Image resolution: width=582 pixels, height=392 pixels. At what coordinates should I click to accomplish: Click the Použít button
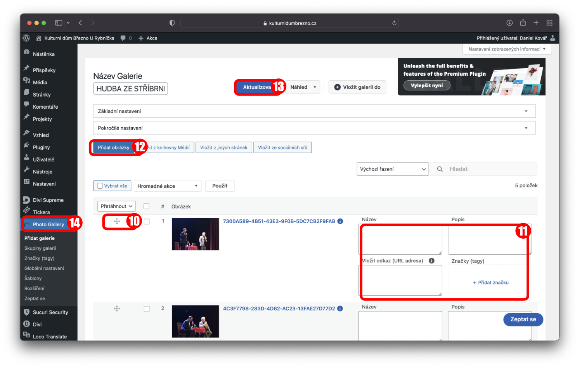click(x=220, y=186)
